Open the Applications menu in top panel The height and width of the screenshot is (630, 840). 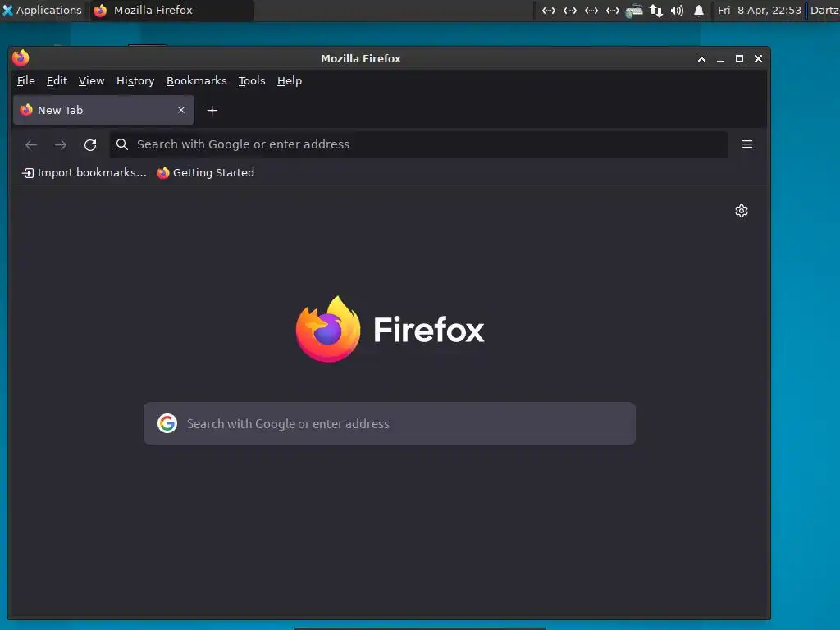coord(42,10)
